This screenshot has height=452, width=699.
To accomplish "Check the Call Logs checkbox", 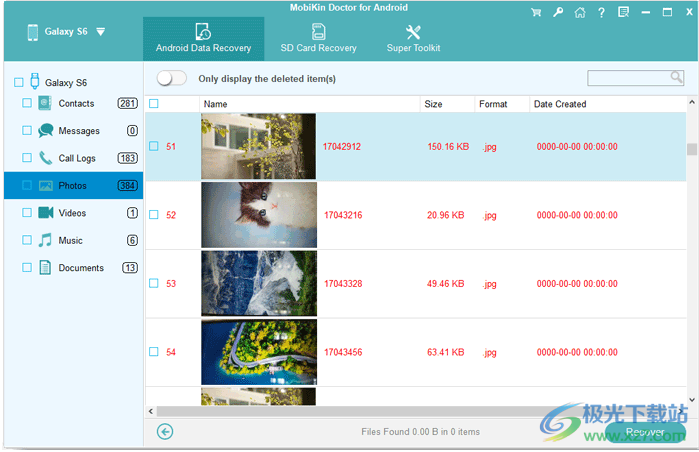I will point(27,158).
